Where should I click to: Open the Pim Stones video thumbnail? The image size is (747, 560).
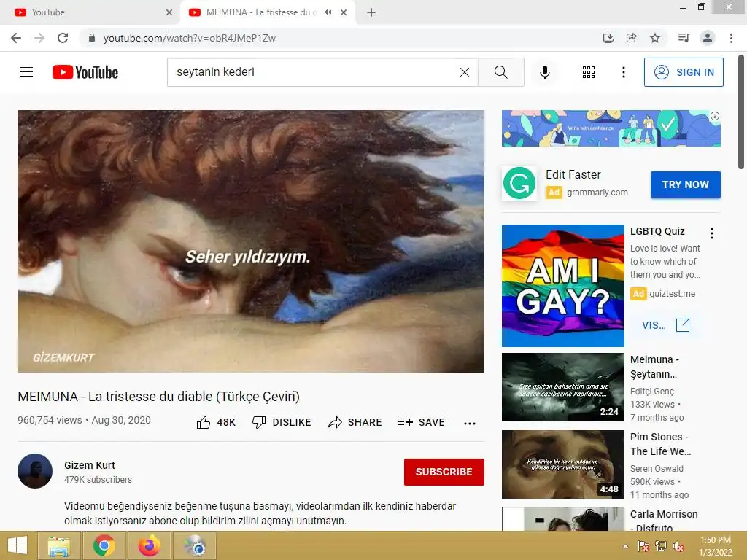(x=563, y=464)
